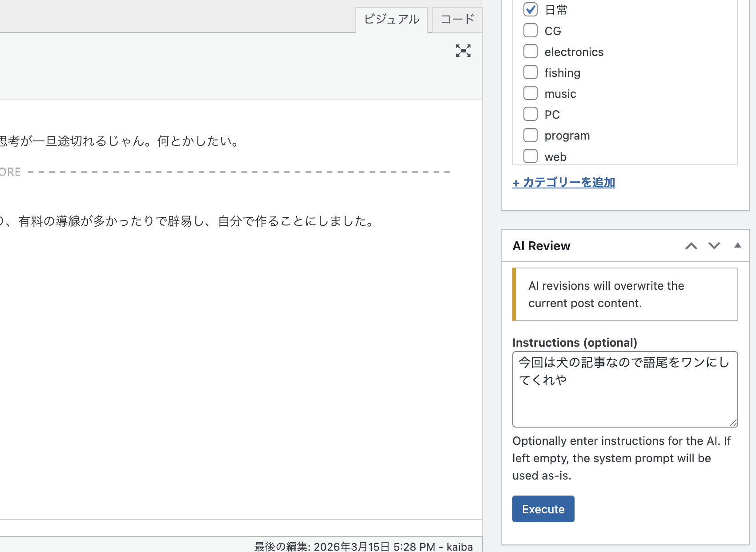
Task: Move AI Review panel up
Action: click(691, 246)
